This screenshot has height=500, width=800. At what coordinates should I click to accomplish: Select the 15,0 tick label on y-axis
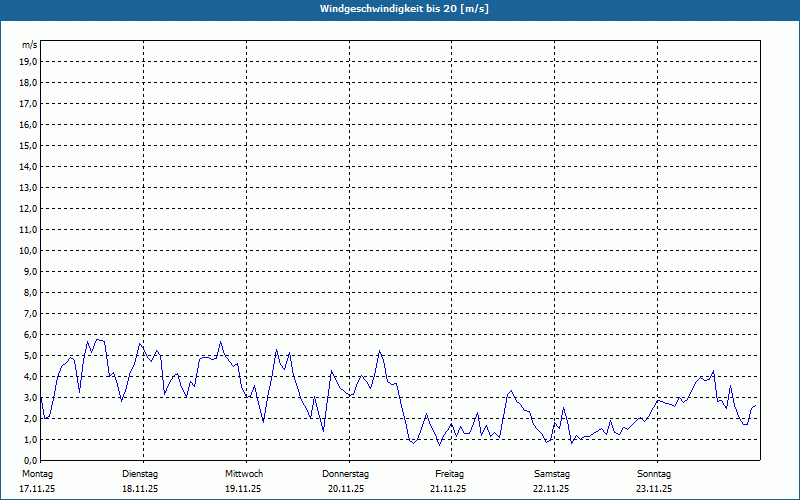tap(28, 145)
